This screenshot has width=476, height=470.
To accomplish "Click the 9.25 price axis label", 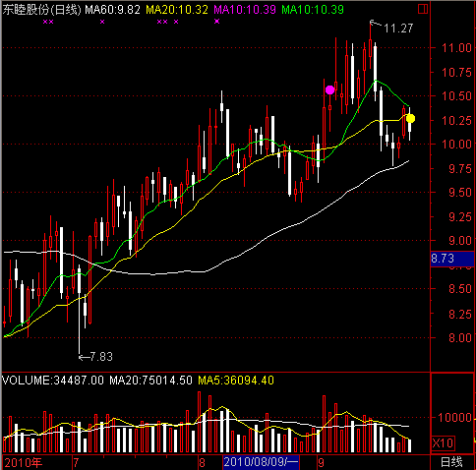I will click(460, 217).
